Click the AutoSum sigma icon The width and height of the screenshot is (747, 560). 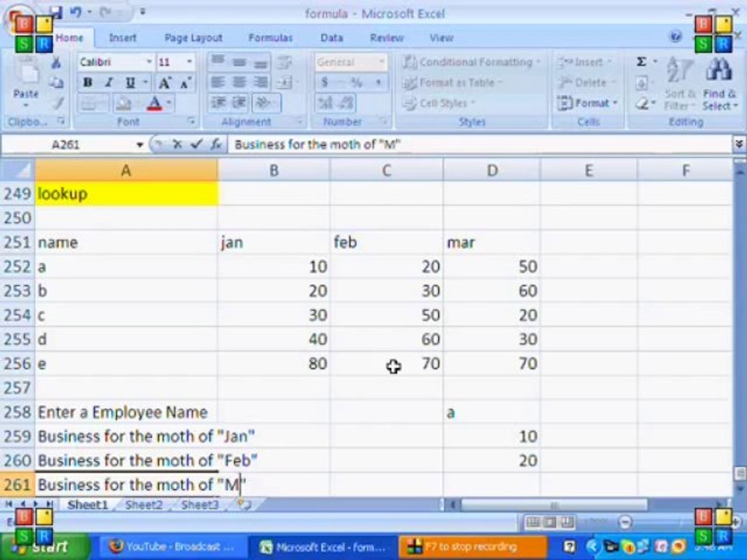642,62
